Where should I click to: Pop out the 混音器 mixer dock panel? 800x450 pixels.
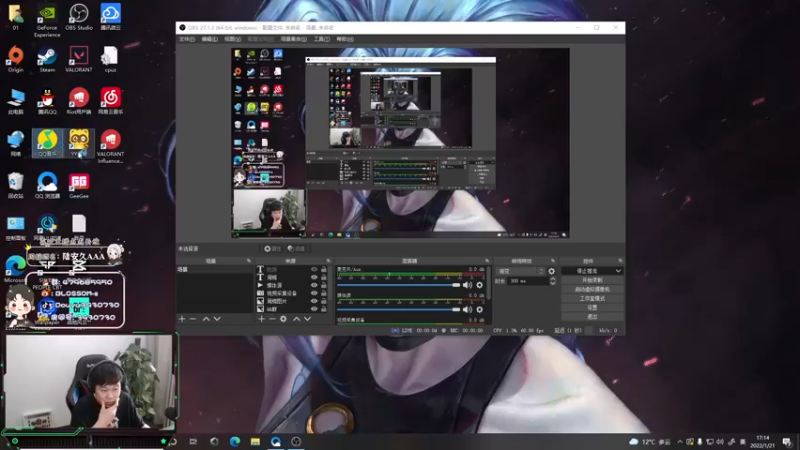pos(487,261)
